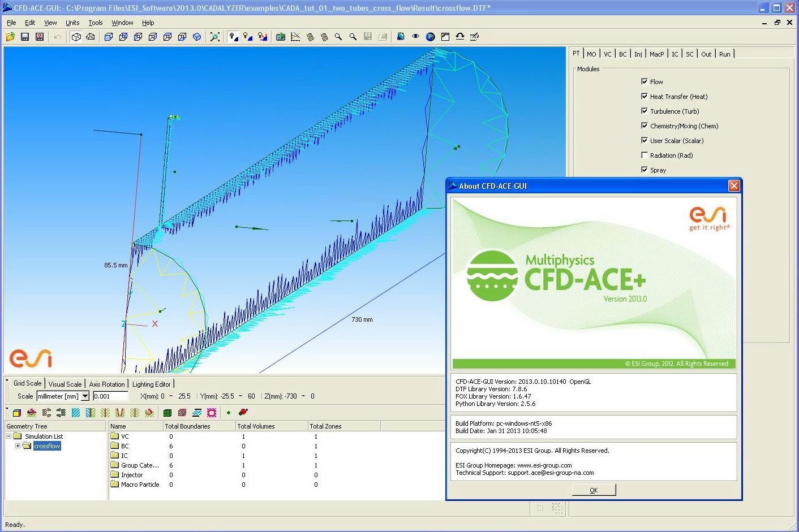Click the Total Zones column header

pyautogui.click(x=344, y=426)
